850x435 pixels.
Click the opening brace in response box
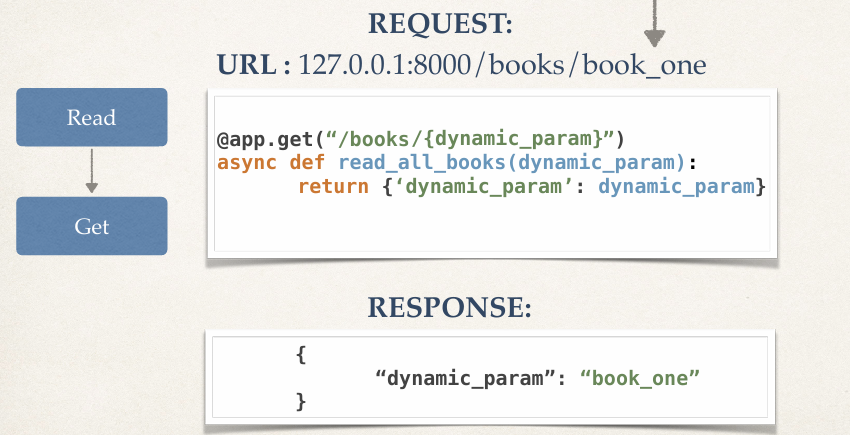click(x=301, y=355)
